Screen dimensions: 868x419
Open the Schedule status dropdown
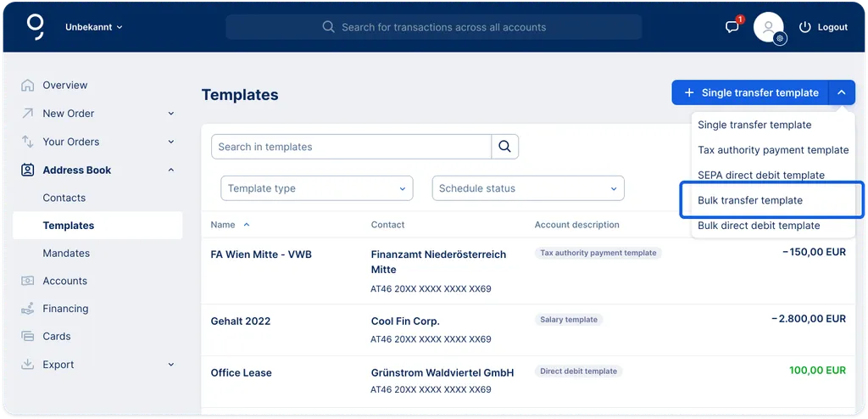[x=528, y=188]
